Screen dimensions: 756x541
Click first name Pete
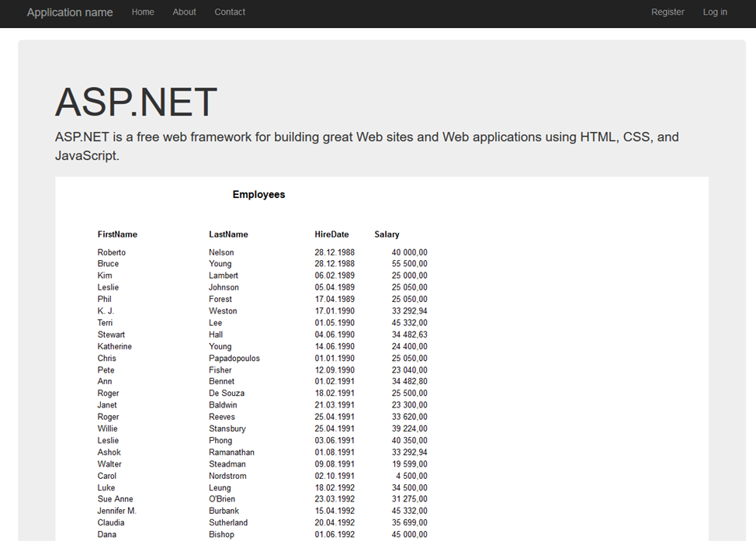point(106,369)
